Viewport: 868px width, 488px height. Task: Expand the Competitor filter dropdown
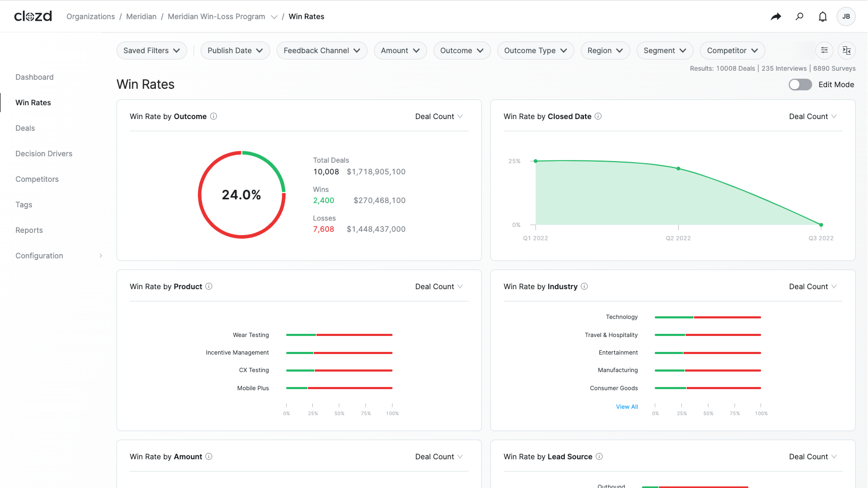pyautogui.click(x=732, y=51)
